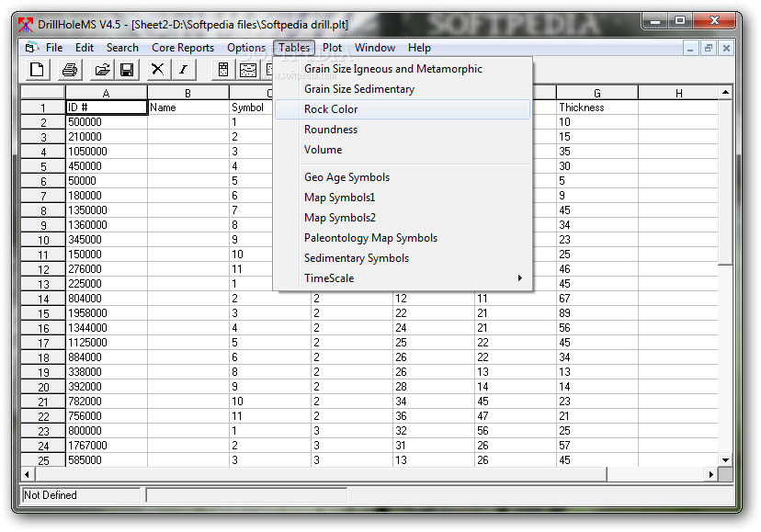Viewport: 761px width, 532px height.
Task: Open a file using the folder toolbar icon
Action: tap(102, 70)
